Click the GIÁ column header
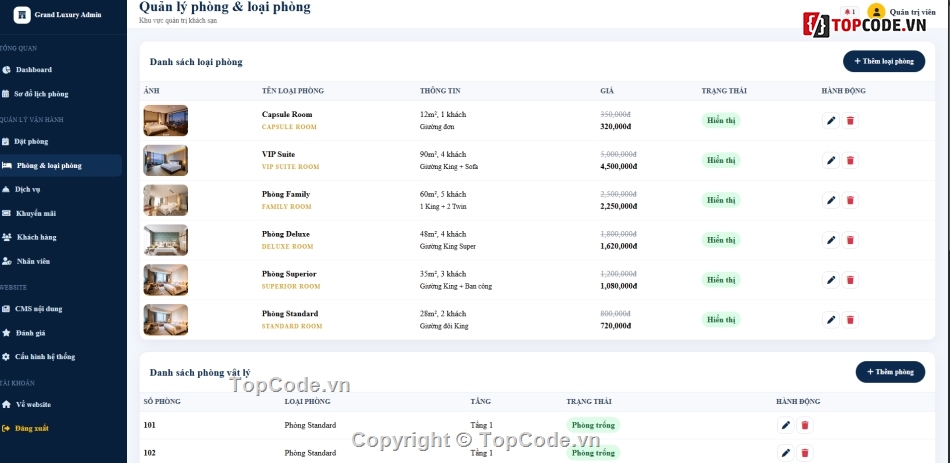 pos(607,91)
